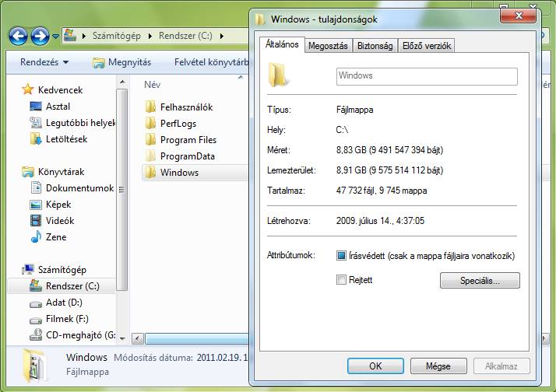556x392 pixels.
Task: Open the Dokumentumok library
Action: click(x=79, y=188)
